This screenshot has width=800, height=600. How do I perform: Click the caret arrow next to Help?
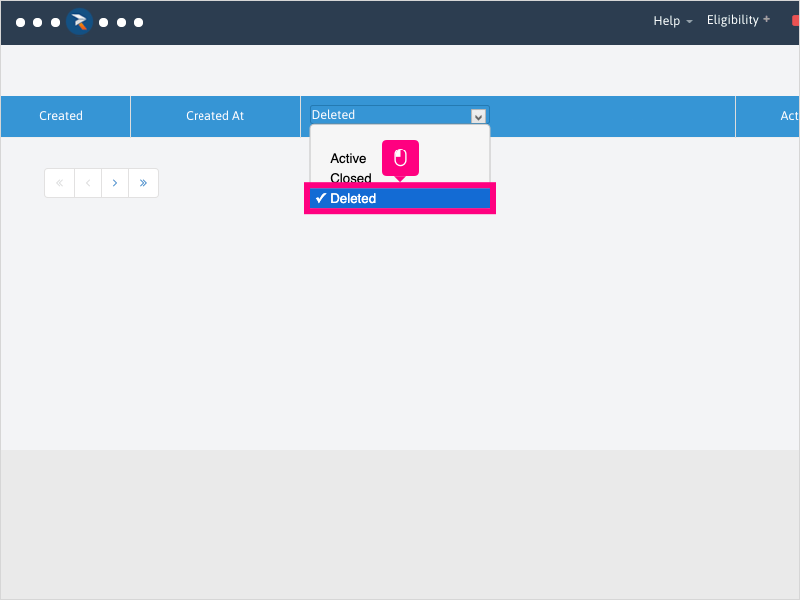coord(689,22)
